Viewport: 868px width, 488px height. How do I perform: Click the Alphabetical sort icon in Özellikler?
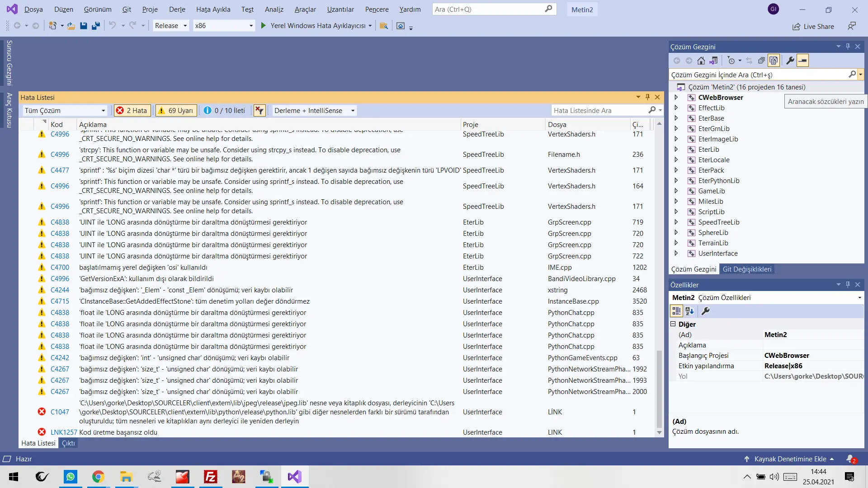click(689, 311)
